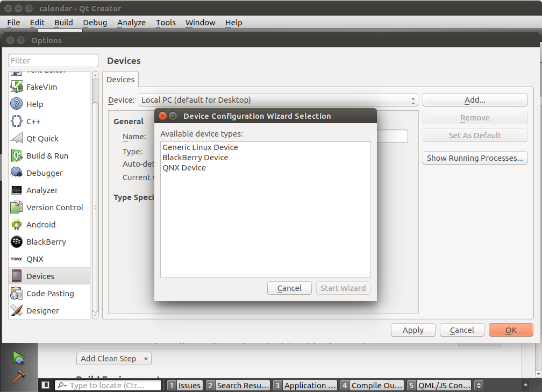Click Apply in Options dialog
The image size is (542, 392).
(x=413, y=330)
